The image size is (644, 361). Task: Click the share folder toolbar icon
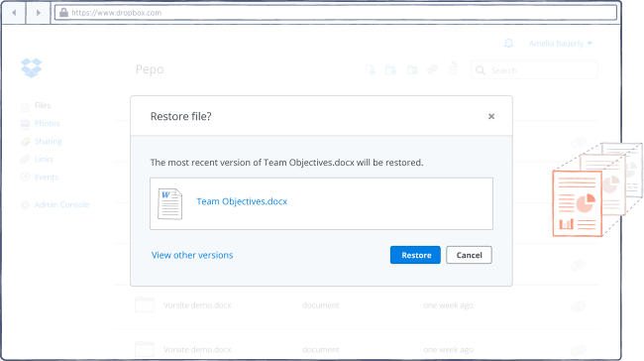412,69
